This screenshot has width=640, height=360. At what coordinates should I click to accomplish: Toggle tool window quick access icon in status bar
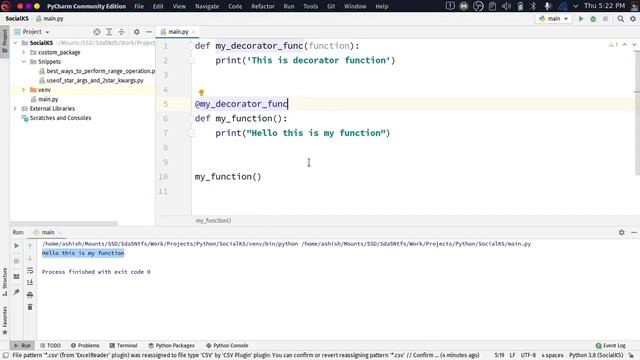[5, 356]
